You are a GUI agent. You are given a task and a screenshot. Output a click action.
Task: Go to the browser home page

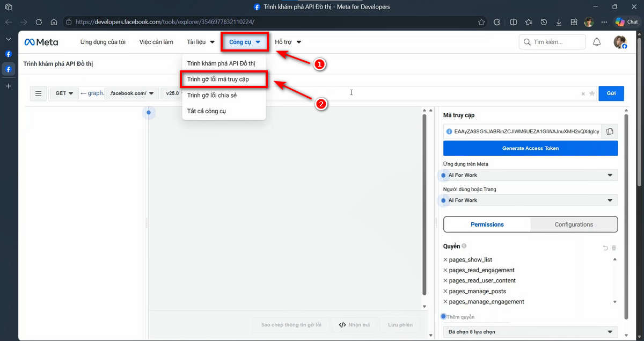(x=54, y=22)
